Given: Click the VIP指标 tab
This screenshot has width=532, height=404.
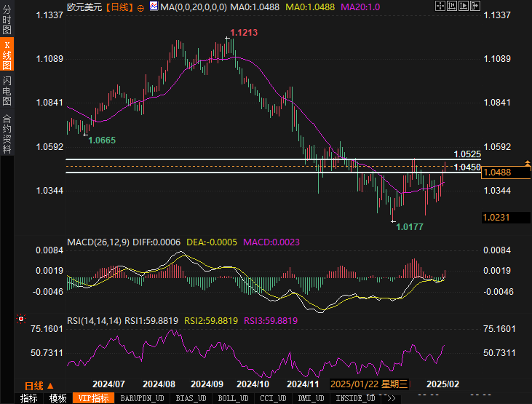Looking at the screenshot, I should point(94,398).
